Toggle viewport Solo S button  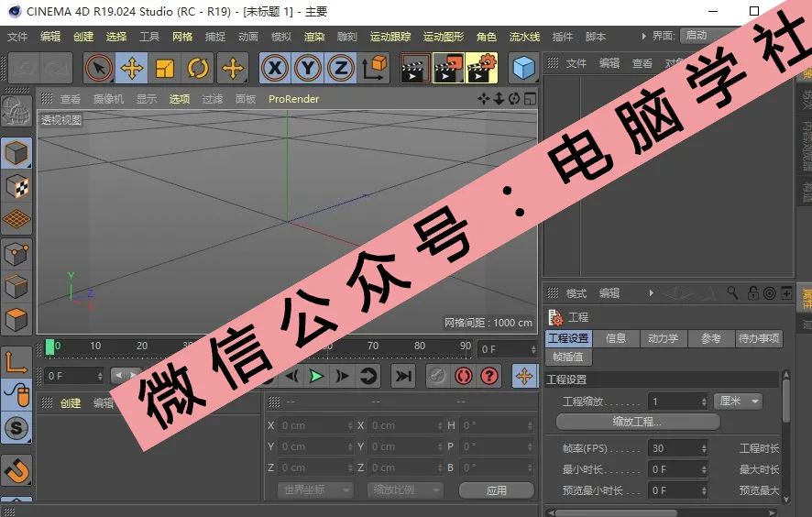tap(16, 428)
